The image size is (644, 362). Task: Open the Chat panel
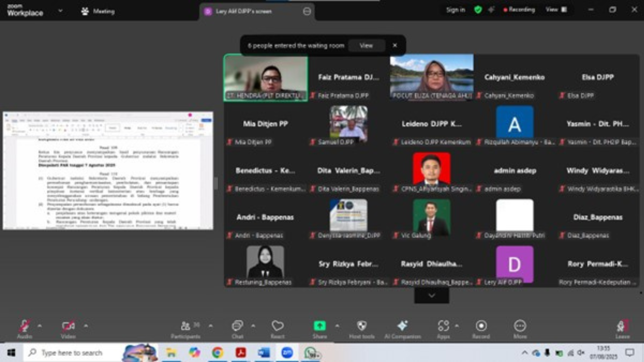pos(237,329)
